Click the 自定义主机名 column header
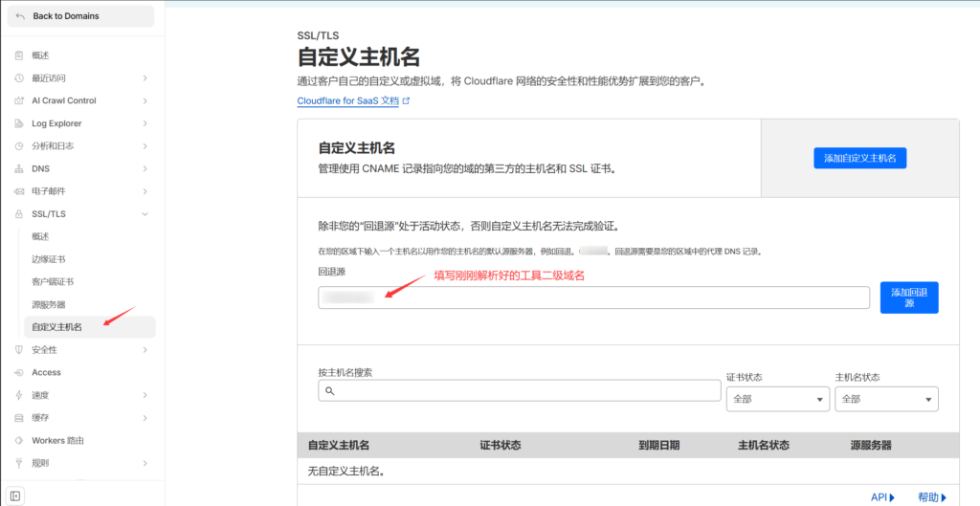The image size is (980, 506). click(x=339, y=446)
